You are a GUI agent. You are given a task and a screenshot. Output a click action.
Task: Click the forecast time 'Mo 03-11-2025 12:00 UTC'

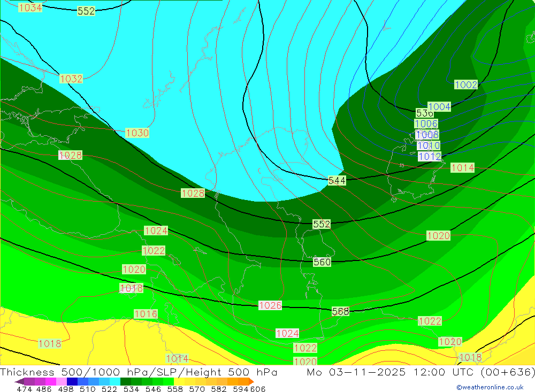click(392, 372)
